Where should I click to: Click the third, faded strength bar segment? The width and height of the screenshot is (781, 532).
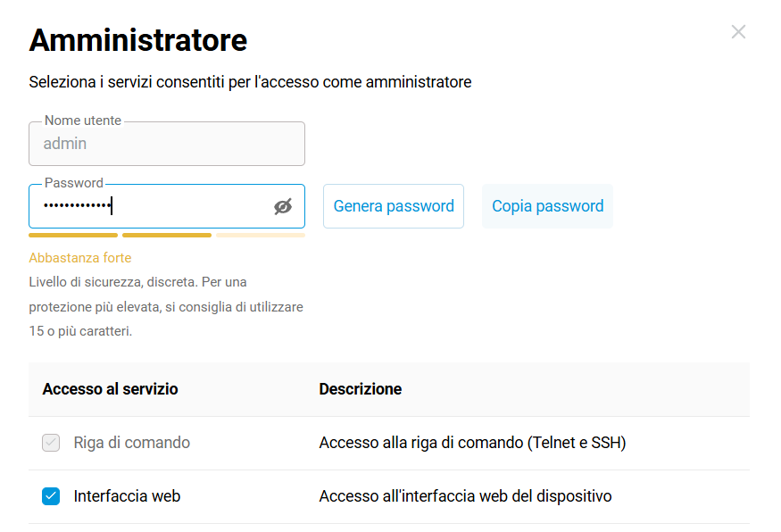(x=260, y=235)
